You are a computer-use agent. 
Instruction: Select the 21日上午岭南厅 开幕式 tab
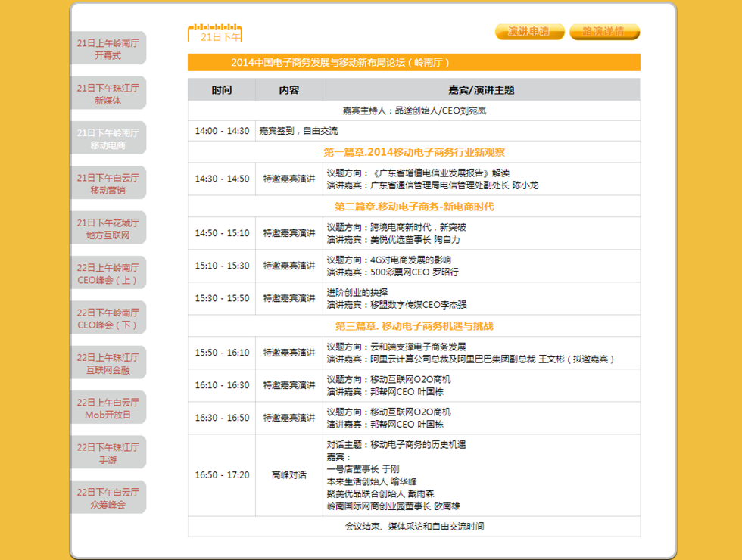[108, 48]
